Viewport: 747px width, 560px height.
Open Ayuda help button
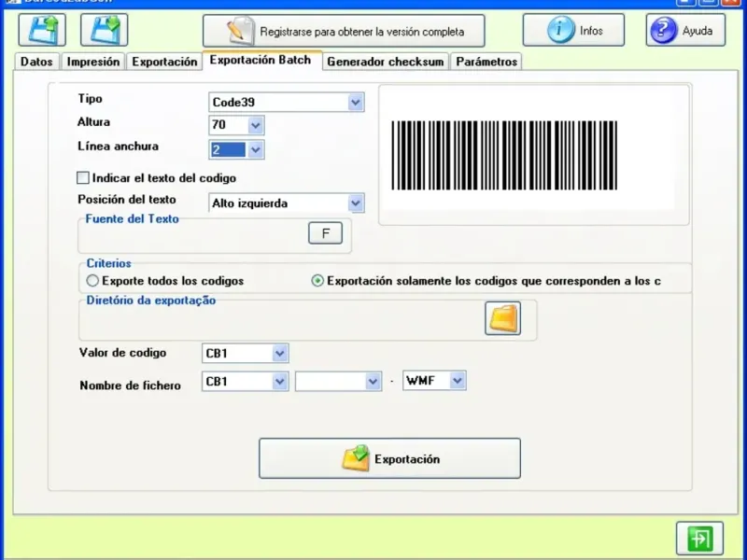pyautogui.click(x=686, y=30)
